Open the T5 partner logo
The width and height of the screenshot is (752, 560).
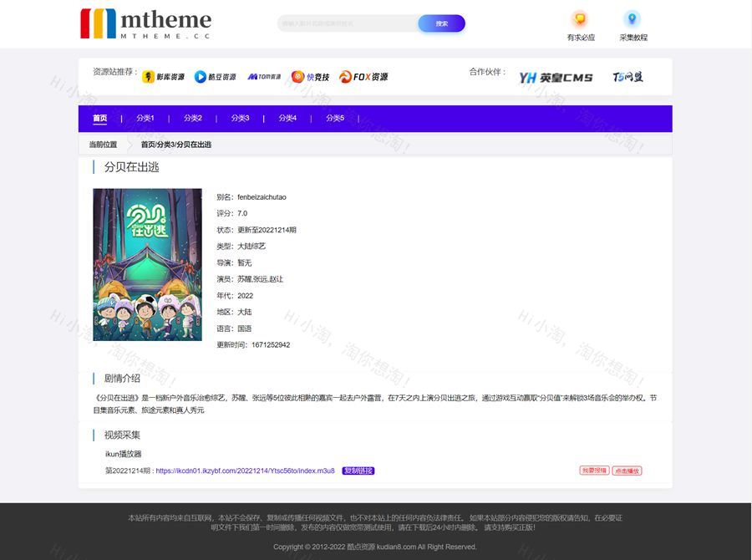point(628,77)
